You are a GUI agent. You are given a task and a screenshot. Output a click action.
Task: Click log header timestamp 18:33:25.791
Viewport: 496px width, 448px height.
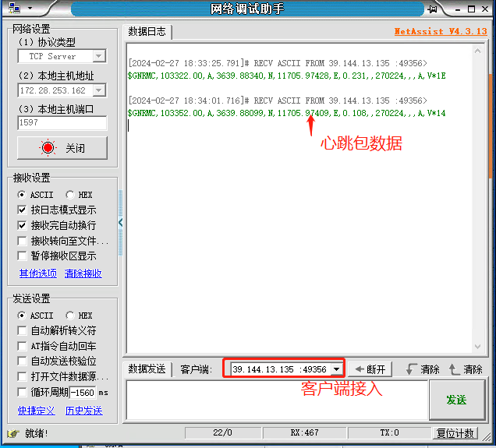(211, 63)
